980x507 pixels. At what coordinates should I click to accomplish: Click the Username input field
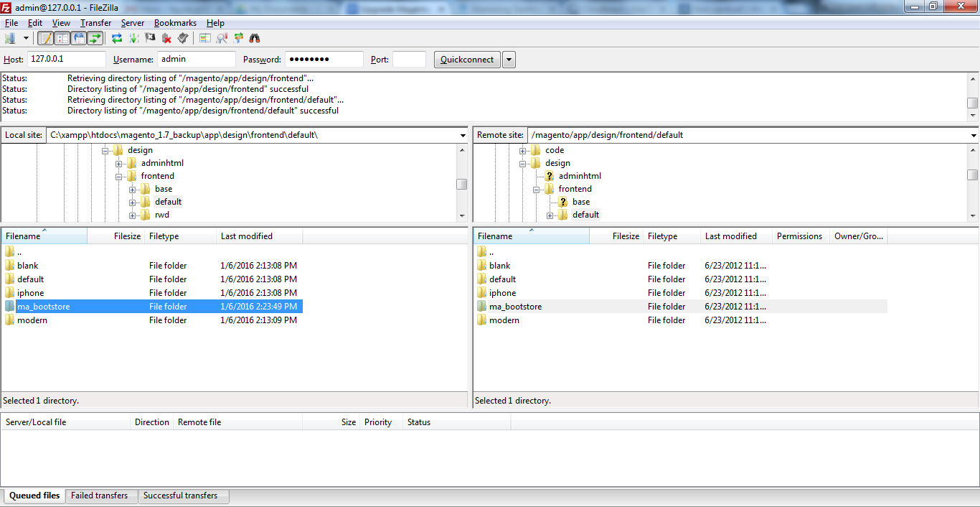click(197, 60)
